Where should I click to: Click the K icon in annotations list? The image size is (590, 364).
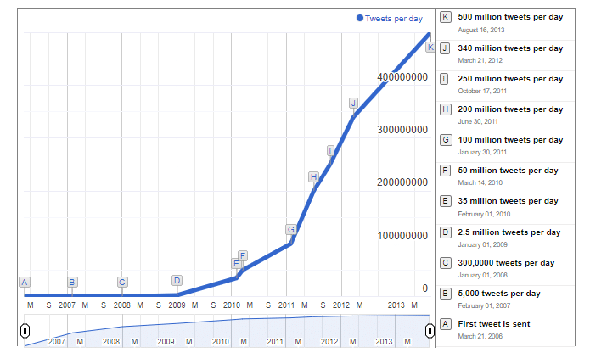click(x=446, y=17)
